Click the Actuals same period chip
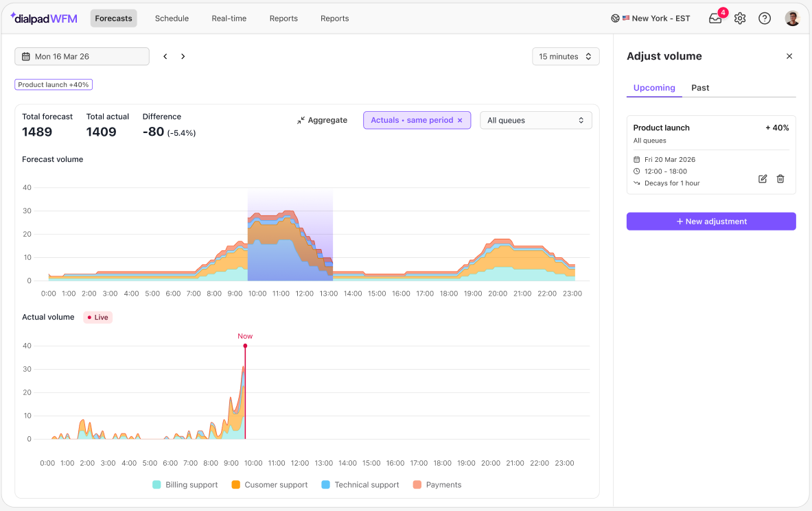The width and height of the screenshot is (812, 511). click(x=417, y=120)
